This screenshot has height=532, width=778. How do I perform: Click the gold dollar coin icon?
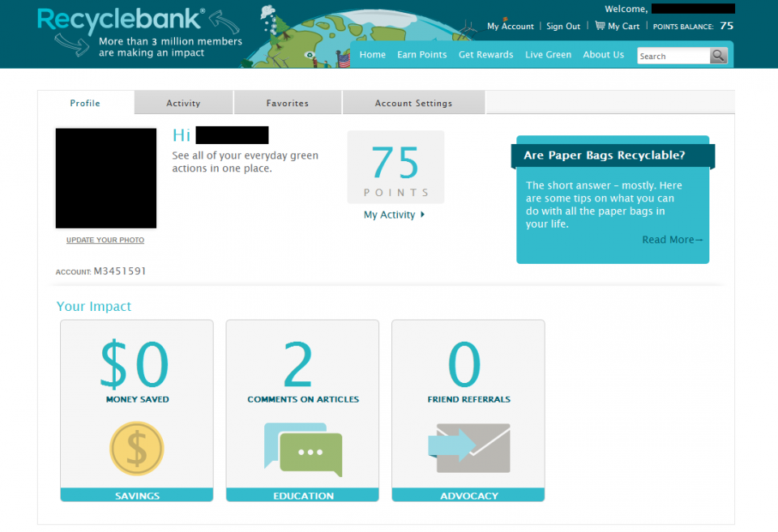click(137, 449)
